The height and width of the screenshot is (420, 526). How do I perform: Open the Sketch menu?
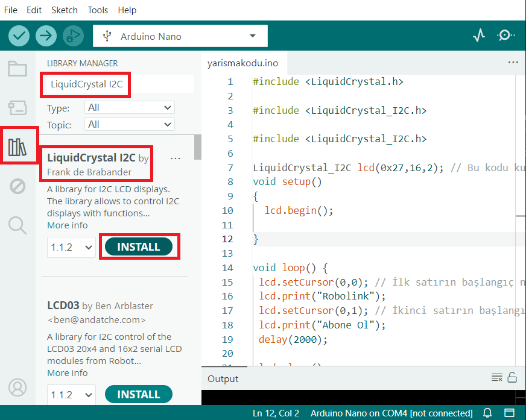pos(65,10)
